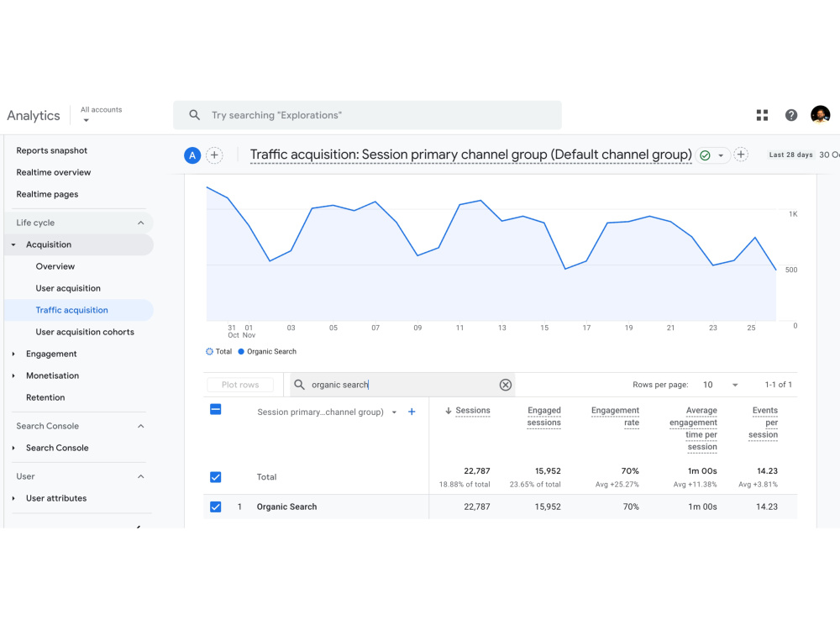Open User acquisition report
840x630 pixels.
click(68, 288)
